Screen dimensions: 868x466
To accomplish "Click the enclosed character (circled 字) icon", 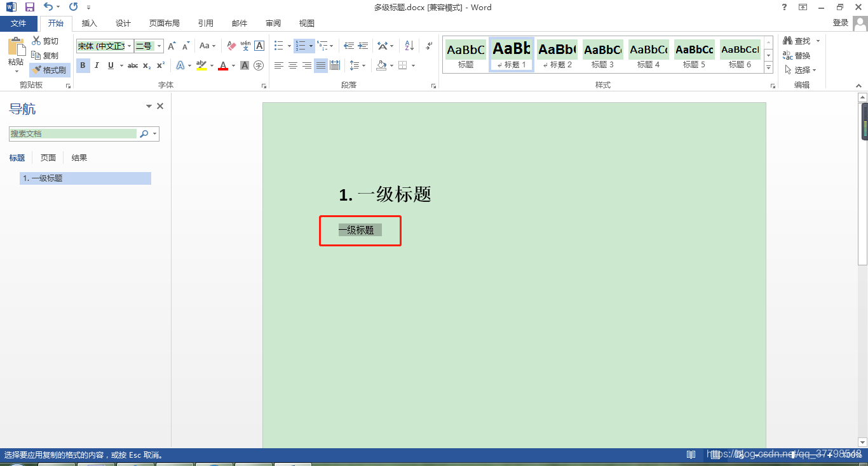I will (259, 65).
